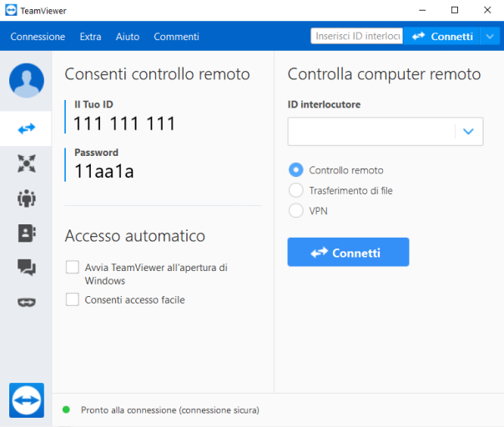Open Computers & Contacts sidebar icon

pyautogui.click(x=26, y=234)
